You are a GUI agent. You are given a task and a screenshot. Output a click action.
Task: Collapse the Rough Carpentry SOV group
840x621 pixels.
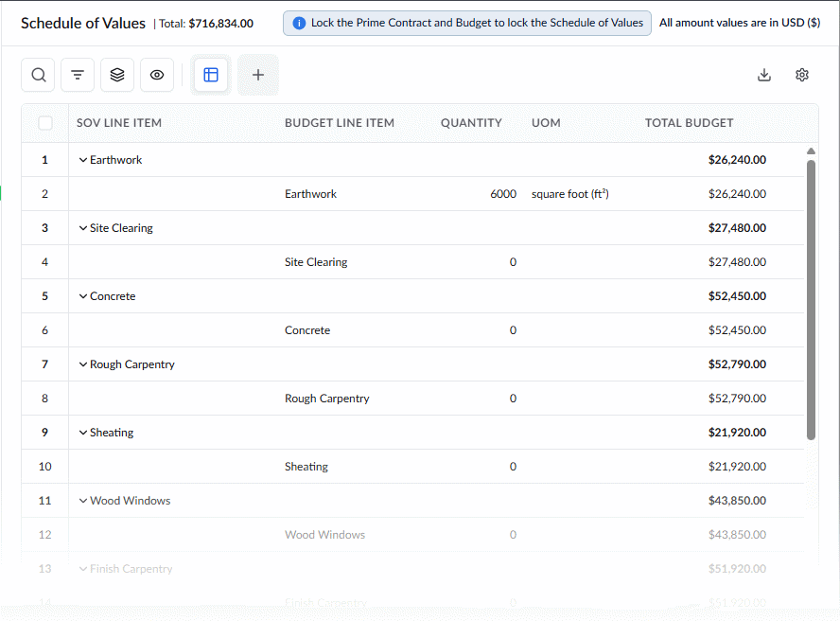[x=83, y=364]
